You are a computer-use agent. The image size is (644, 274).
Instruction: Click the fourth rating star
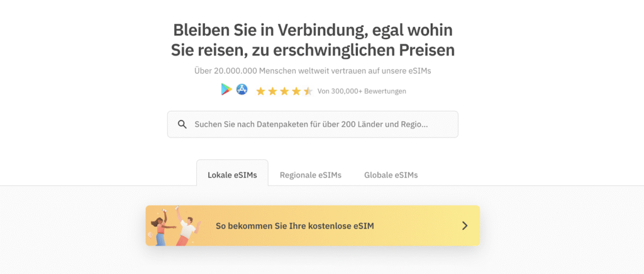tap(296, 91)
